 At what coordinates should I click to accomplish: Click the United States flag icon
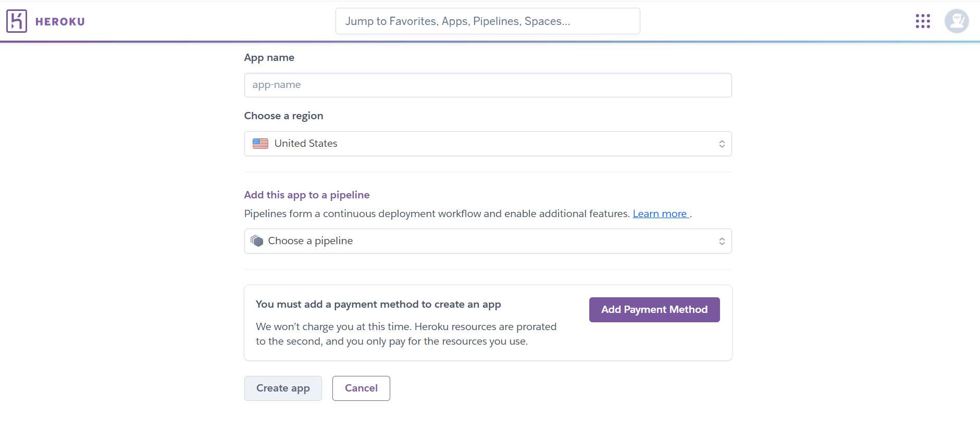point(260,143)
